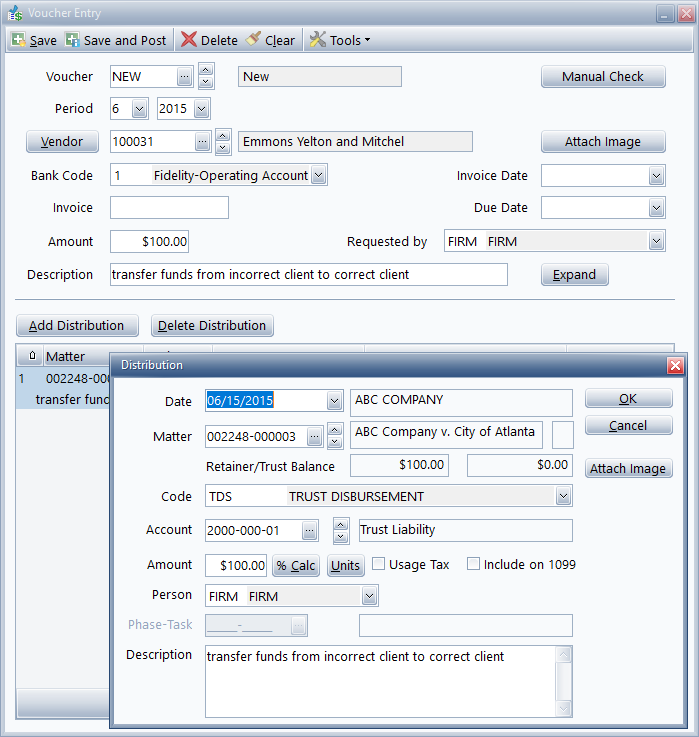
Task: Open Vendor lookup ellipsis button
Action: (202, 142)
